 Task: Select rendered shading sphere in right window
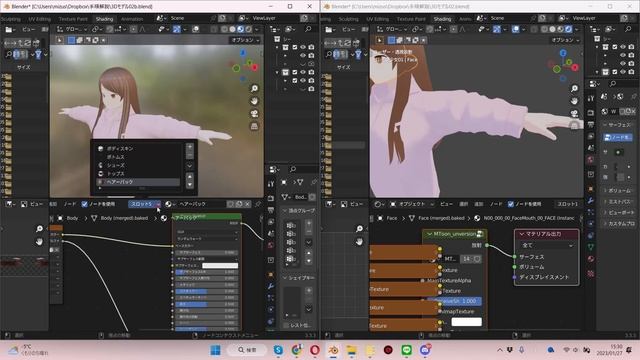(568, 29)
